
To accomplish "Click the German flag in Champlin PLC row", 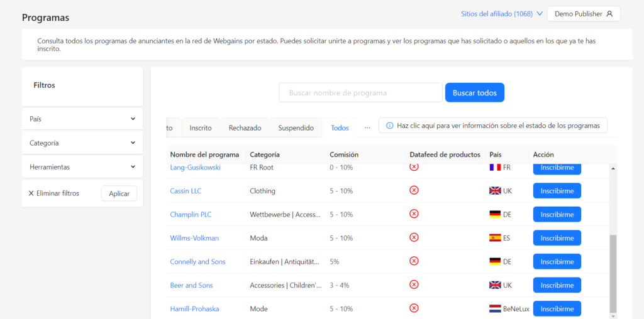I will click(x=495, y=214).
